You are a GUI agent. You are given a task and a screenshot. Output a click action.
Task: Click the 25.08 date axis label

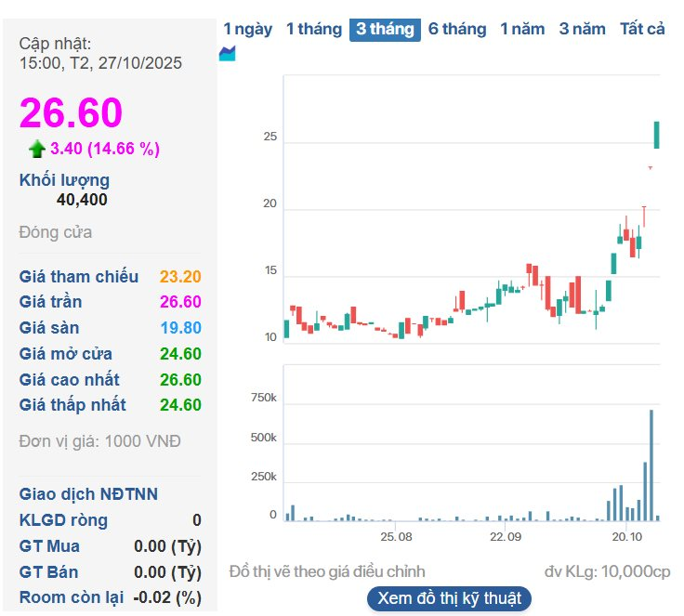click(395, 537)
